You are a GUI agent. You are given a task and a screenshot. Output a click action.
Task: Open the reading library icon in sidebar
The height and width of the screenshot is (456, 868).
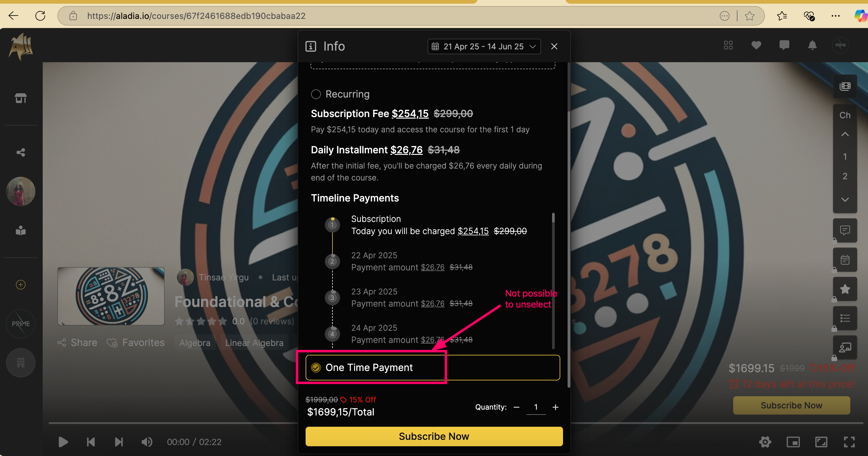coord(20,230)
